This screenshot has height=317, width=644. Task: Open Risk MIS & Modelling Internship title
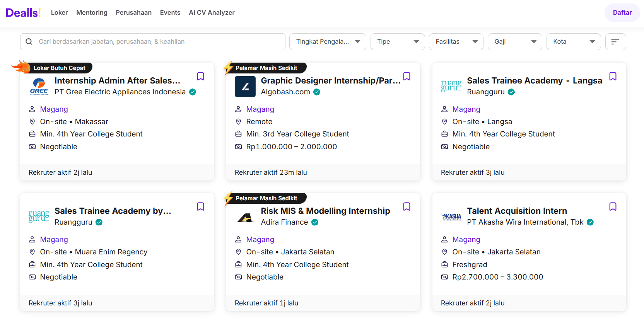pos(325,211)
